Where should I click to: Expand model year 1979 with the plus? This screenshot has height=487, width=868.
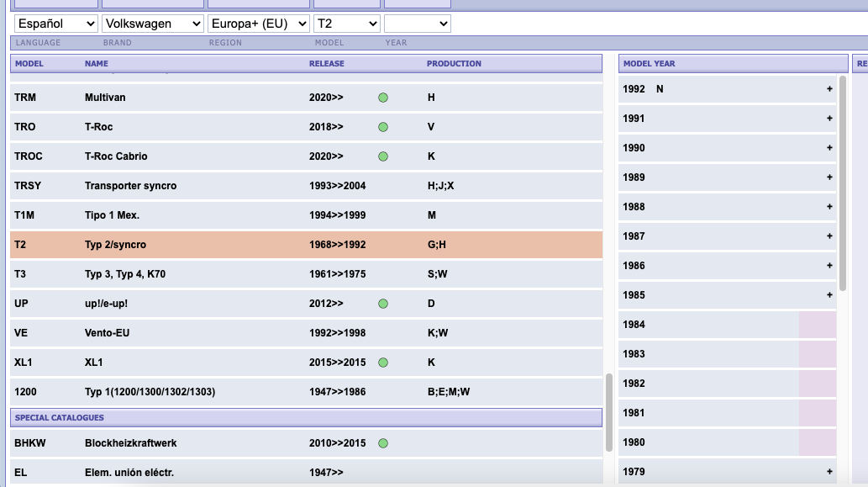coord(829,472)
